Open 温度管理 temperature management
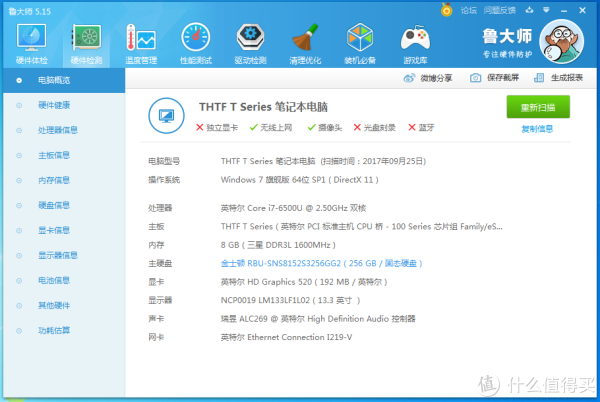This screenshot has height=402, width=600. tap(141, 44)
